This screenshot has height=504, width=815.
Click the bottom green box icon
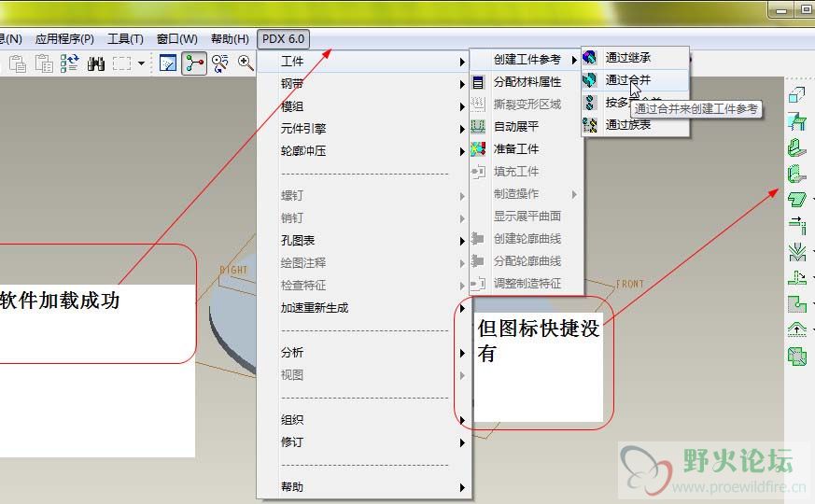click(x=797, y=356)
